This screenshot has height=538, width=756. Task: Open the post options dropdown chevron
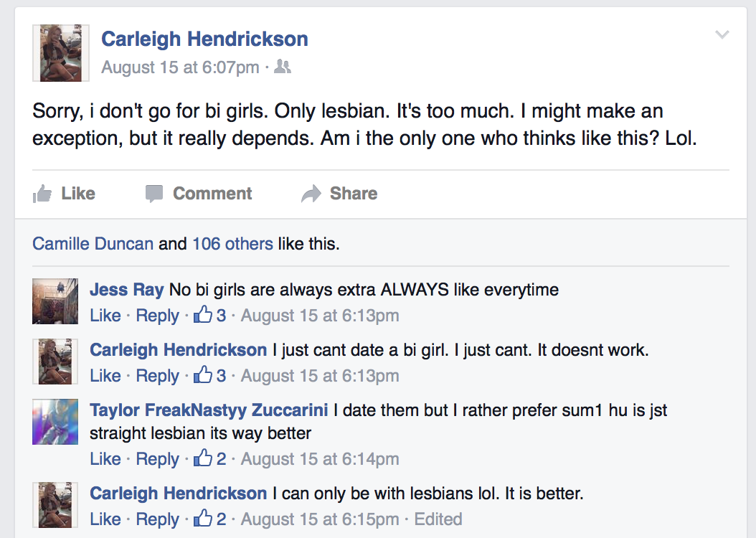coord(722,34)
